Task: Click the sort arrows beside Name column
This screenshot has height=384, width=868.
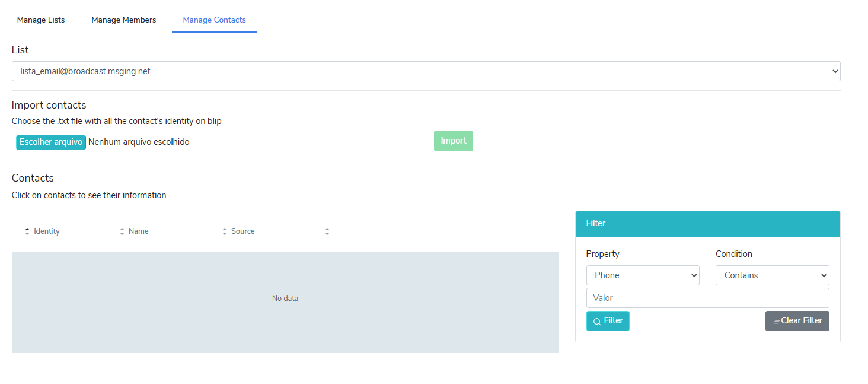Action: [x=122, y=231]
